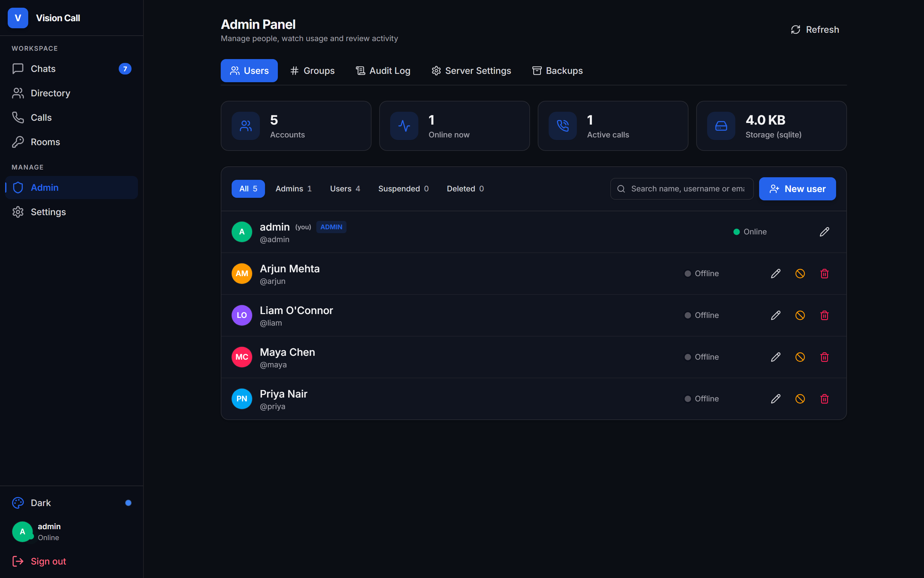924x578 pixels.
Task: Edit Maya Chen's account
Action: point(775,357)
